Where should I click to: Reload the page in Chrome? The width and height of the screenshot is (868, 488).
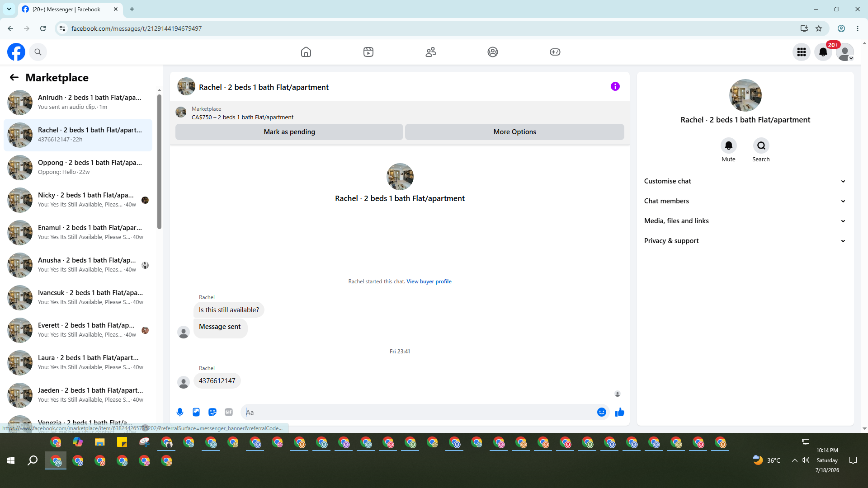coord(43,28)
